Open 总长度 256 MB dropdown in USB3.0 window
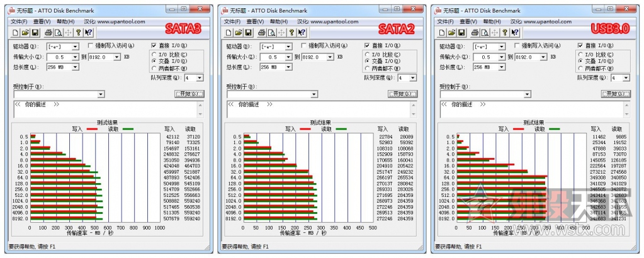 502,67
